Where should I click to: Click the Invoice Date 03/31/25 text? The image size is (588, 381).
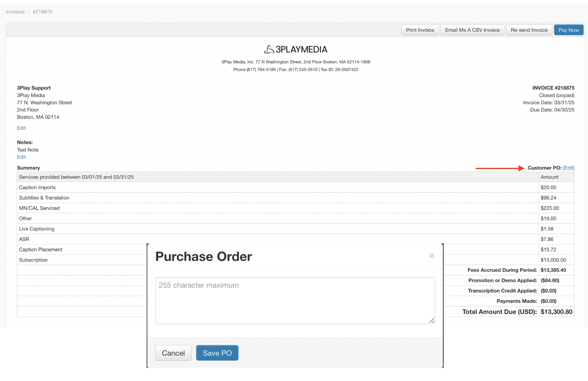pyautogui.click(x=549, y=103)
